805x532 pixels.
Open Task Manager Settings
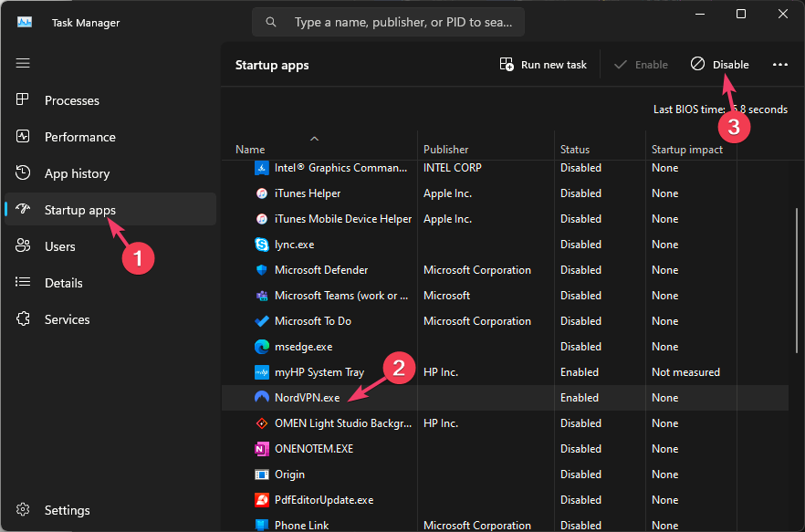click(x=110, y=510)
